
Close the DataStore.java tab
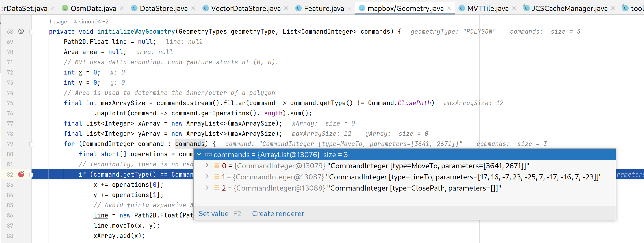(193, 8)
